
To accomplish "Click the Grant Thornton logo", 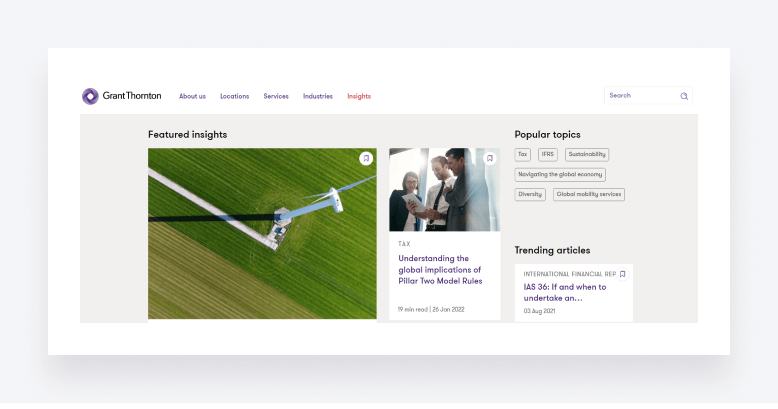I will pyautogui.click(x=121, y=96).
